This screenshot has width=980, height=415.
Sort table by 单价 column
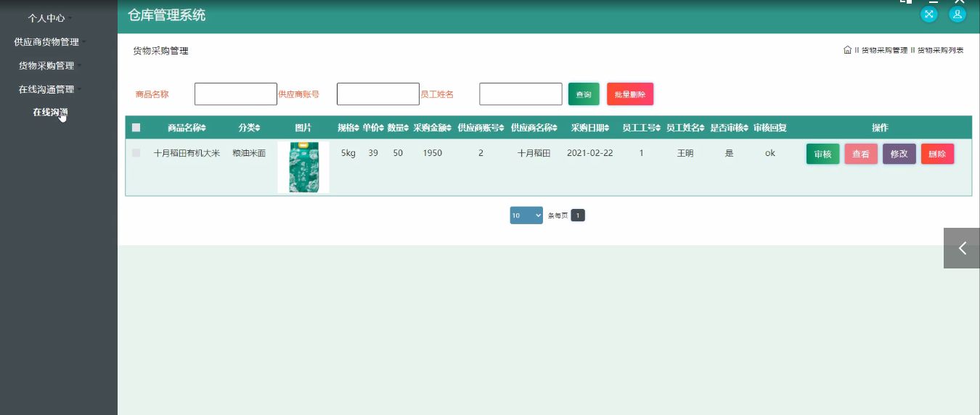[x=373, y=128]
